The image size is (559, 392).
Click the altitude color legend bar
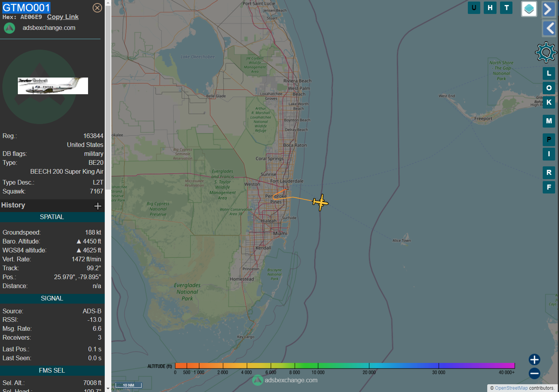pyautogui.click(x=345, y=366)
